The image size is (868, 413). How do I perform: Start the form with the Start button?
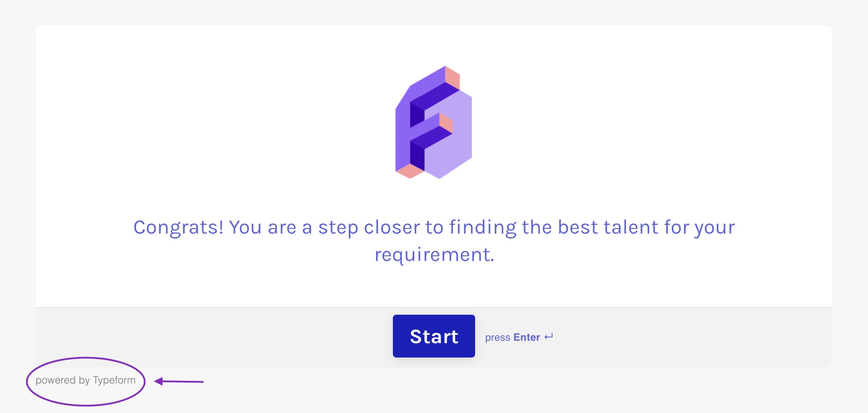[434, 336]
